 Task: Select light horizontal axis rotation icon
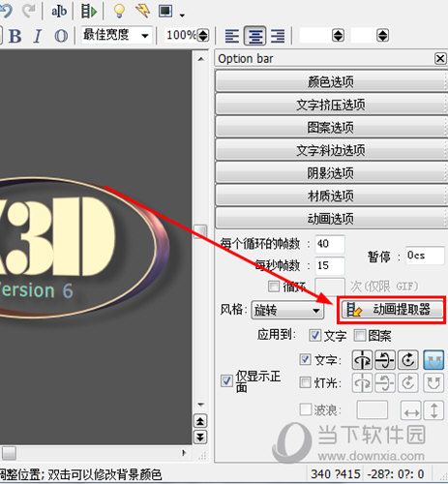click(x=385, y=383)
